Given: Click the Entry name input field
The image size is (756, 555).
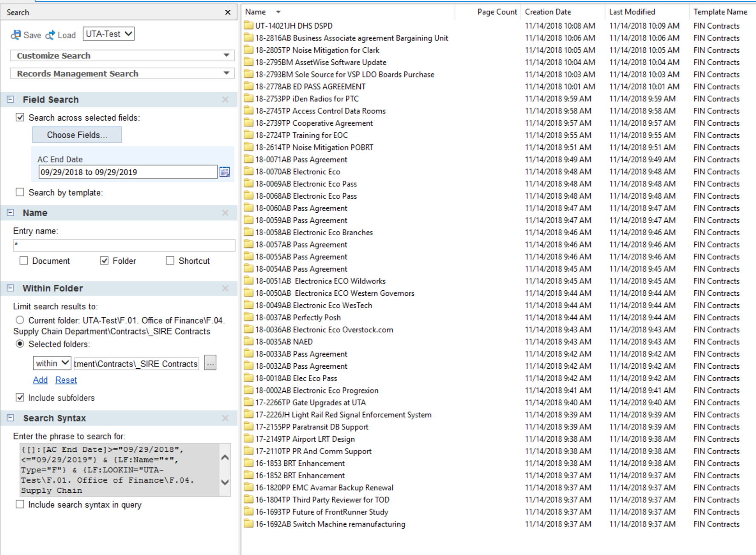Looking at the screenshot, I should (x=124, y=245).
